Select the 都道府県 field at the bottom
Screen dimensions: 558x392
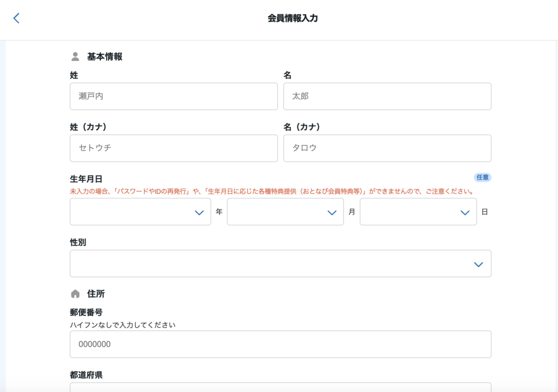[x=280, y=387]
